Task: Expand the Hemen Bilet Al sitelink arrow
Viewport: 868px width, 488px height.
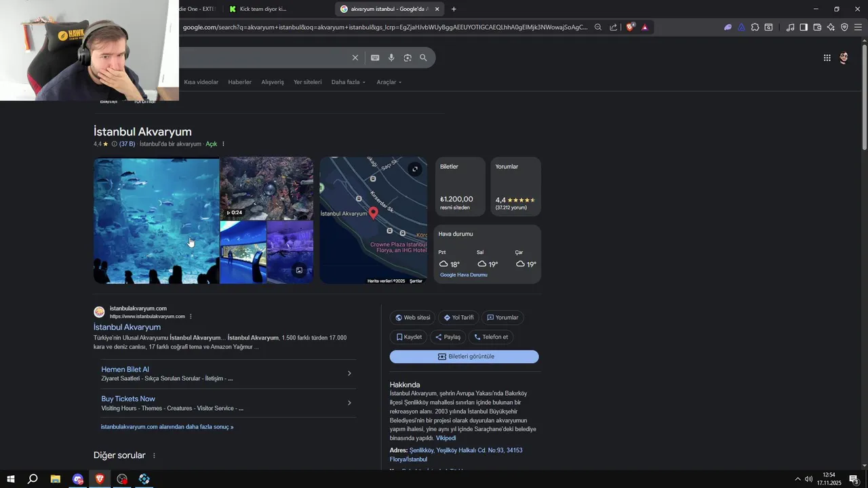Action: tap(349, 373)
